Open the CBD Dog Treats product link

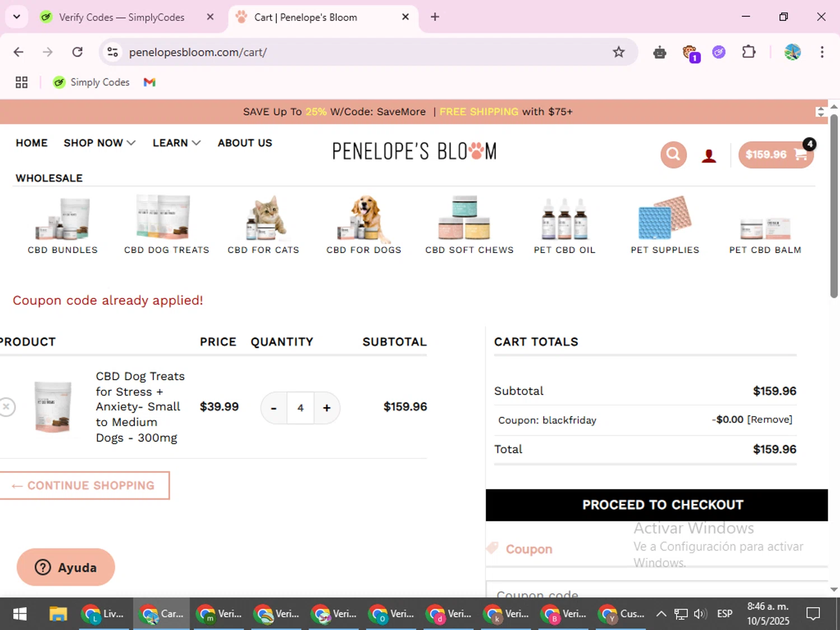pyautogui.click(x=140, y=407)
